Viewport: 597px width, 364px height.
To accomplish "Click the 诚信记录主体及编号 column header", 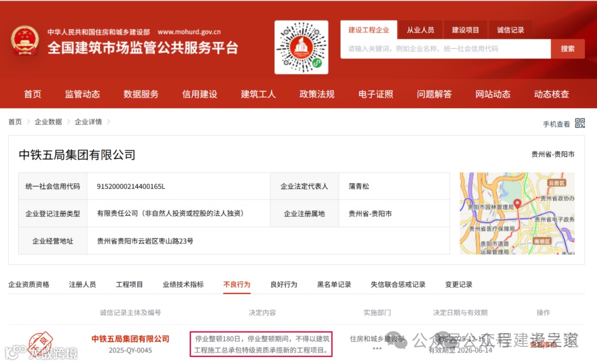I will (130, 313).
